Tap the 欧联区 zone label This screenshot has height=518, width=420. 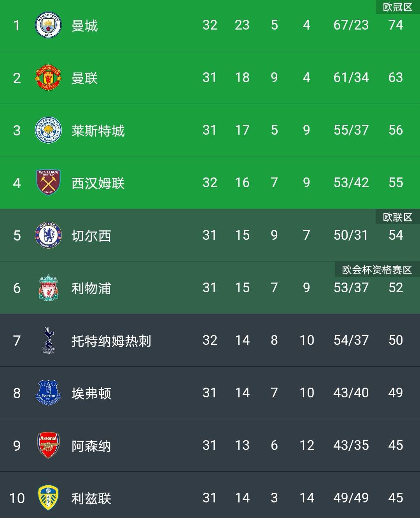tap(397, 217)
